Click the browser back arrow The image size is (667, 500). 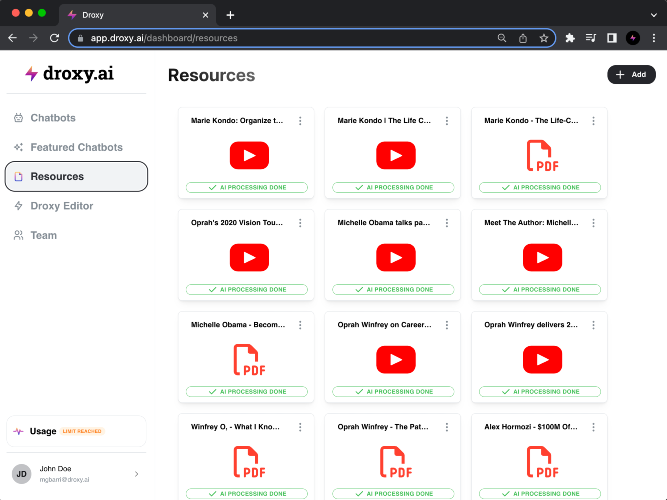click(12, 38)
